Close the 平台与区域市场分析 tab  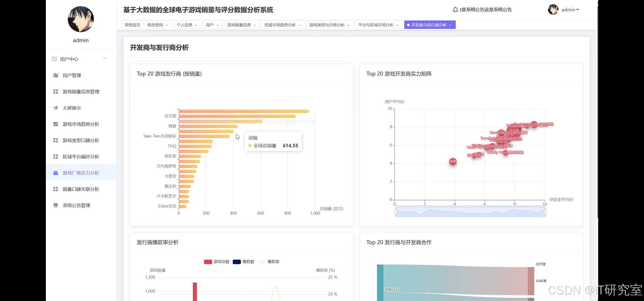click(397, 25)
